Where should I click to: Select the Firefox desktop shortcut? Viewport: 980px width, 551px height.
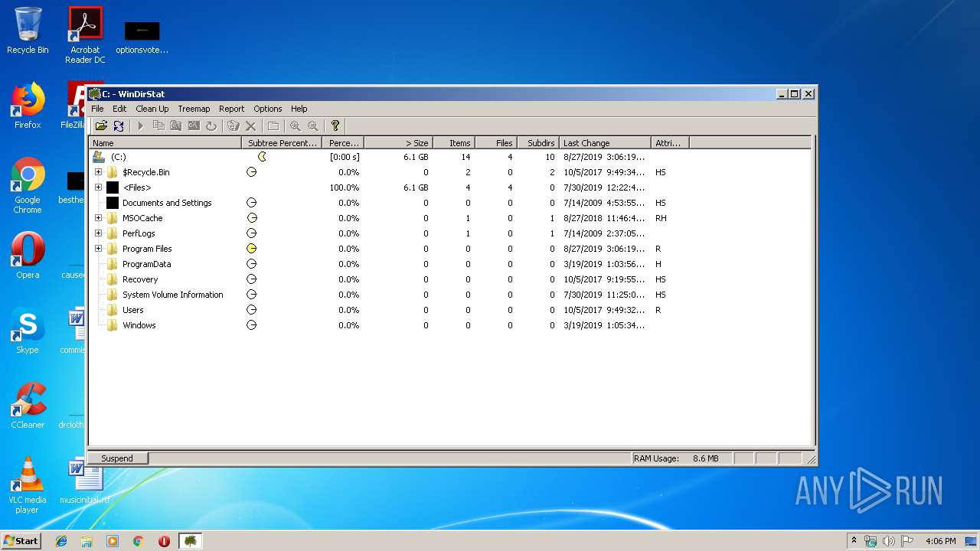(28, 106)
